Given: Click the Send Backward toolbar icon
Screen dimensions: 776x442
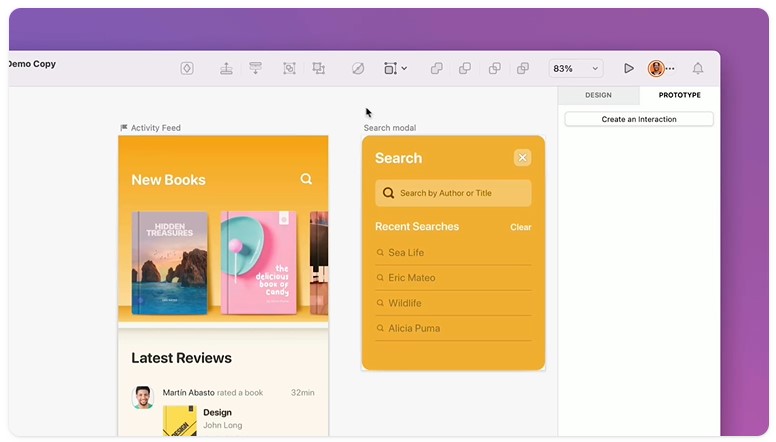Looking at the screenshot, I should pos(255,68).
